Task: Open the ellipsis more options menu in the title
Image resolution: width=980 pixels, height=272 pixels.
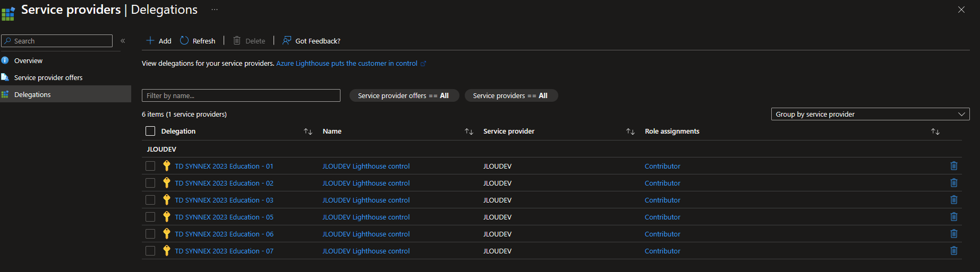Action: click(215, 10)
